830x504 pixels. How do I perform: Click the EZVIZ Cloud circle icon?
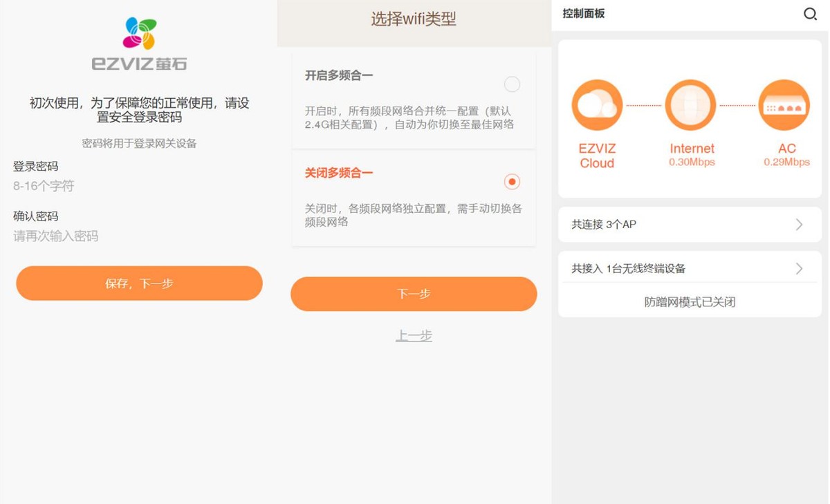[597, 105]
